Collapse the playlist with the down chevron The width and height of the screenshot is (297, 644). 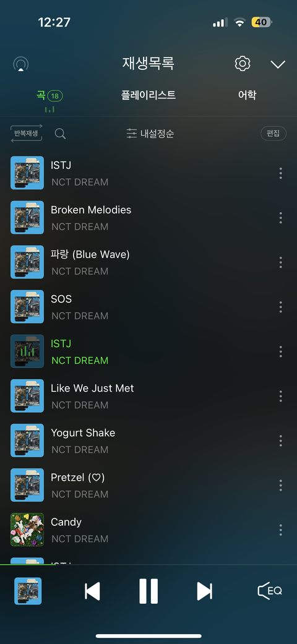click(278, 64)
